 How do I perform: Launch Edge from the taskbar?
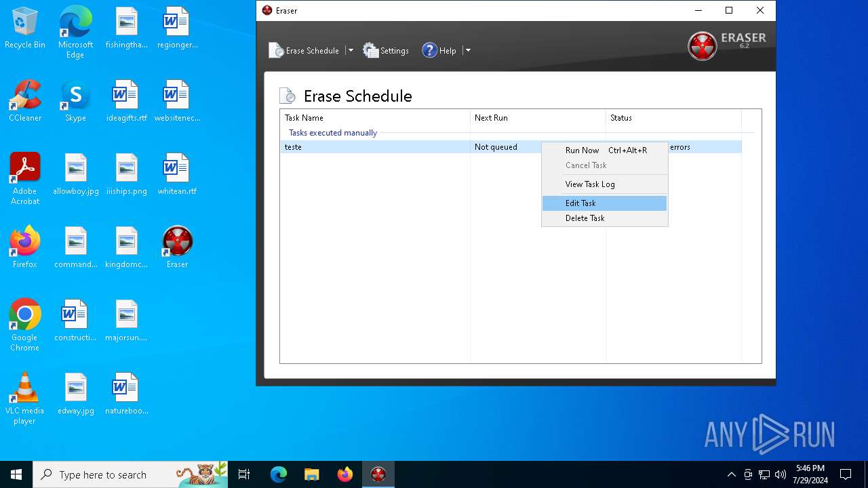click(x=279, y=474)
